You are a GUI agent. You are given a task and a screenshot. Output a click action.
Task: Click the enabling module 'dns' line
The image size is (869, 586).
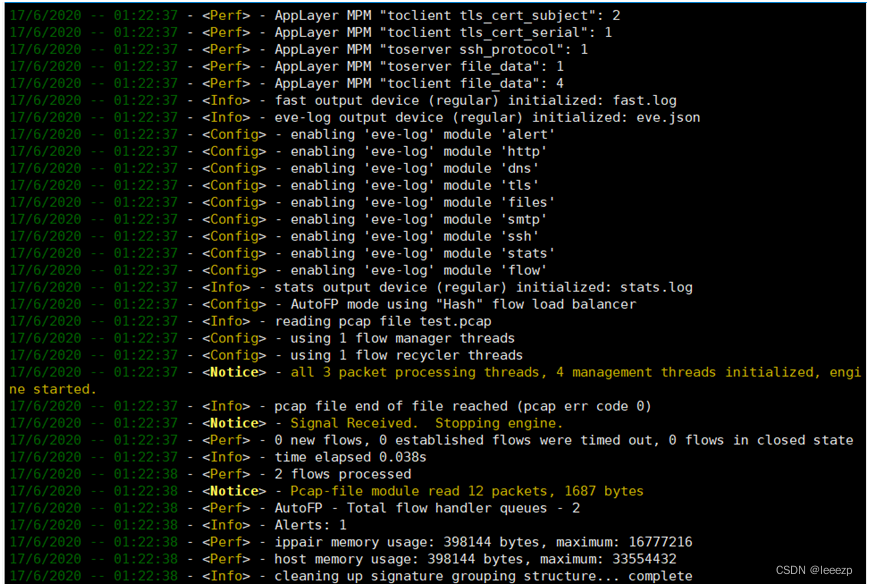tap(274, 169)
